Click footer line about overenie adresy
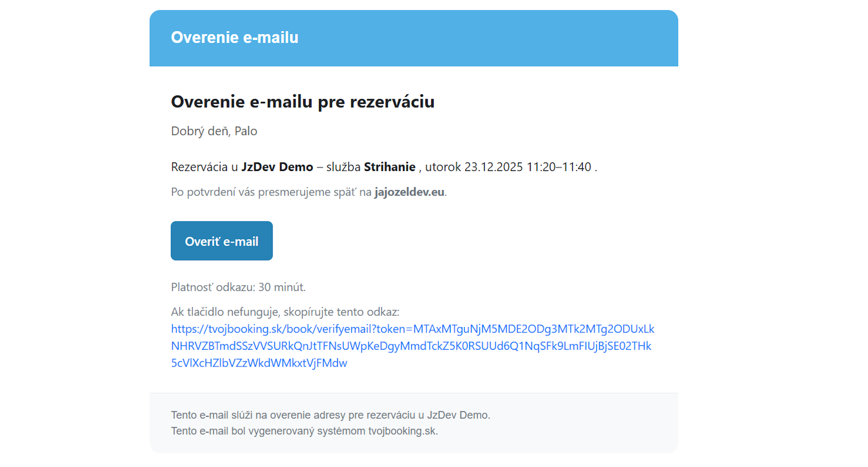 coord(330,415)
